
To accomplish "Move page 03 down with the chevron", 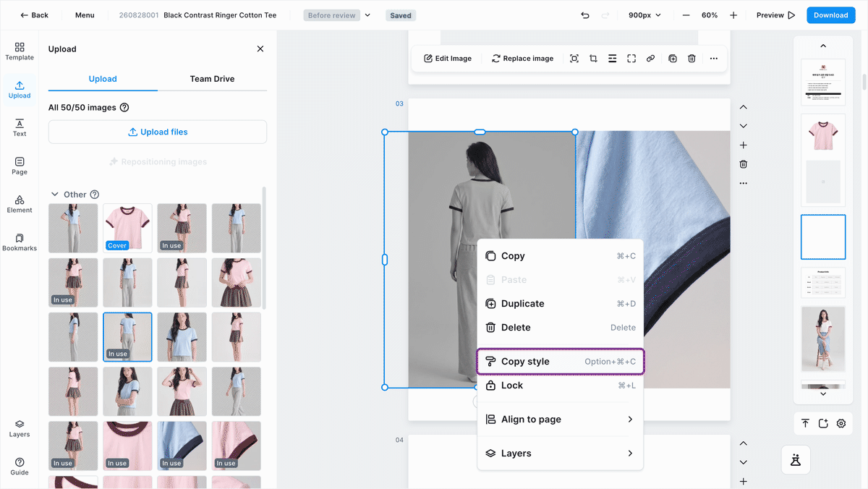I will (x=744, y=126).
